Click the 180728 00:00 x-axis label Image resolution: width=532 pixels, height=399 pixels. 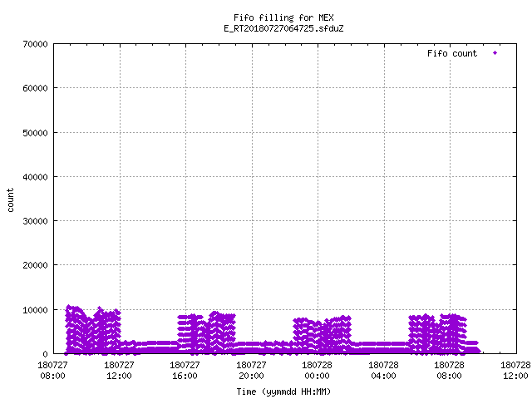(x=317, y=371)
